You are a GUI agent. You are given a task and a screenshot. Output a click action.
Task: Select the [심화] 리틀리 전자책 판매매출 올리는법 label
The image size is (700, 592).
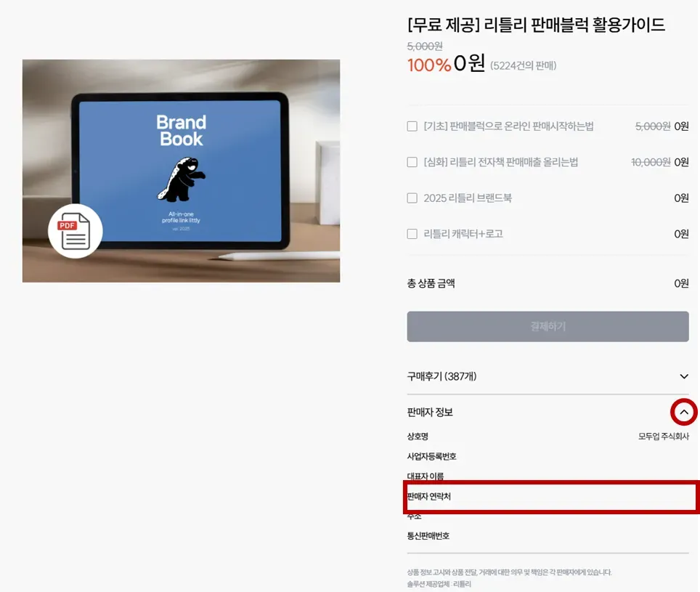[x=500, y=162]
